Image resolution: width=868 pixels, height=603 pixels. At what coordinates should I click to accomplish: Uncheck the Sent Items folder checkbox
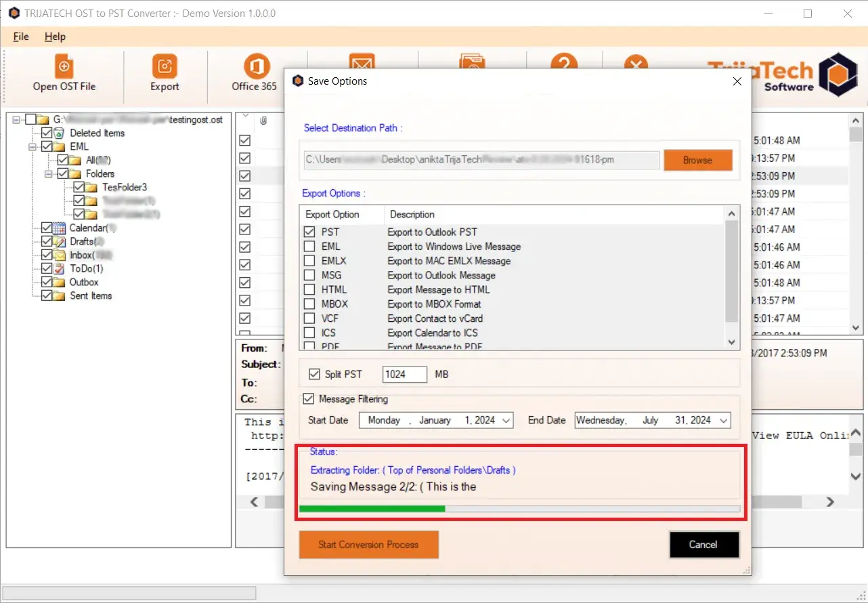coord(46,295)
